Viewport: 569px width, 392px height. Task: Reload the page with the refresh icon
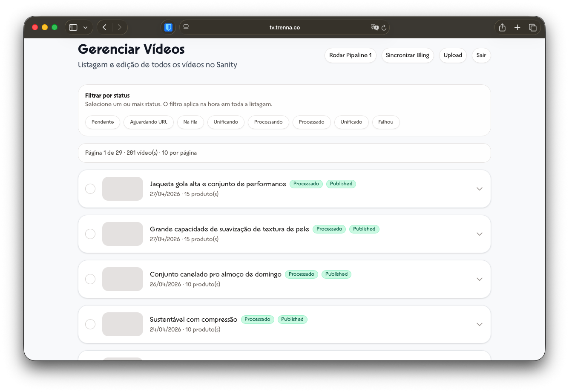pos(384,28)
